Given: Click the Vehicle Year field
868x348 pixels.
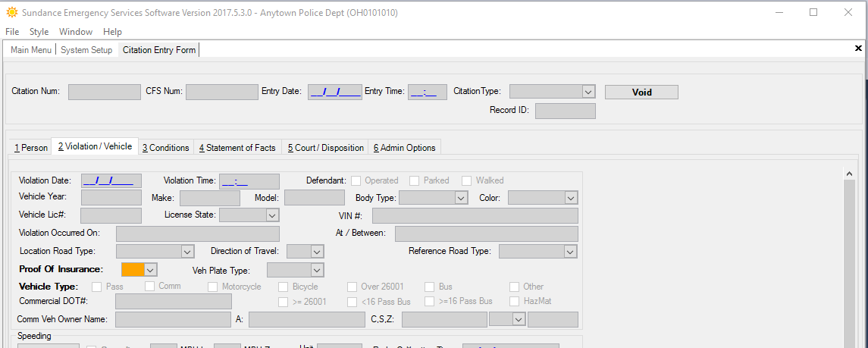Looking at the screenshot, I should point(111,198).
